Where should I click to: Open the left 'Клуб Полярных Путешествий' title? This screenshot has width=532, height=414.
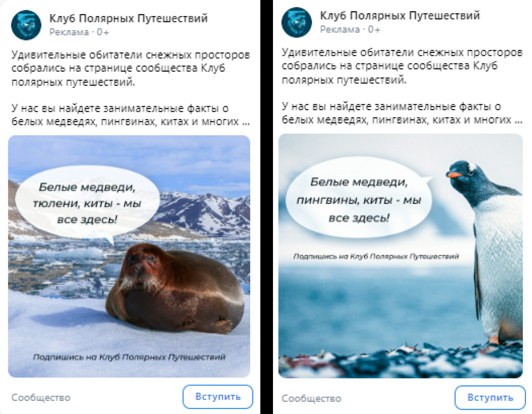tap(128, 18)
